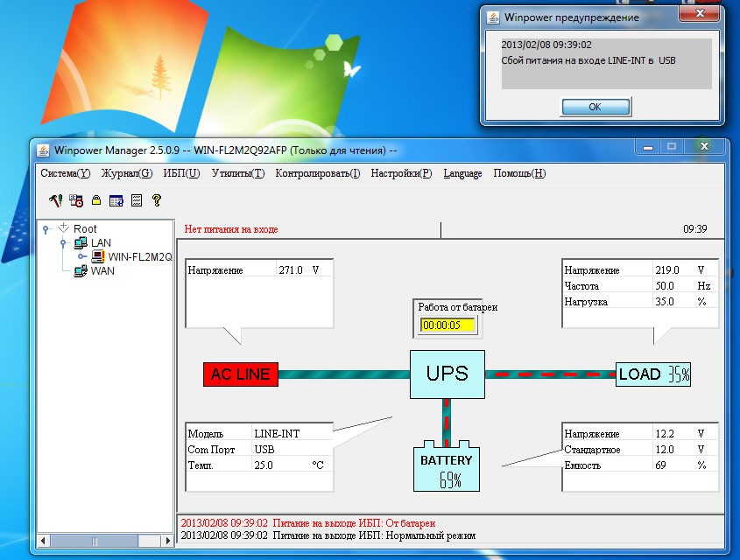Click the yellow question mark help icon

(x=157, y=200)
